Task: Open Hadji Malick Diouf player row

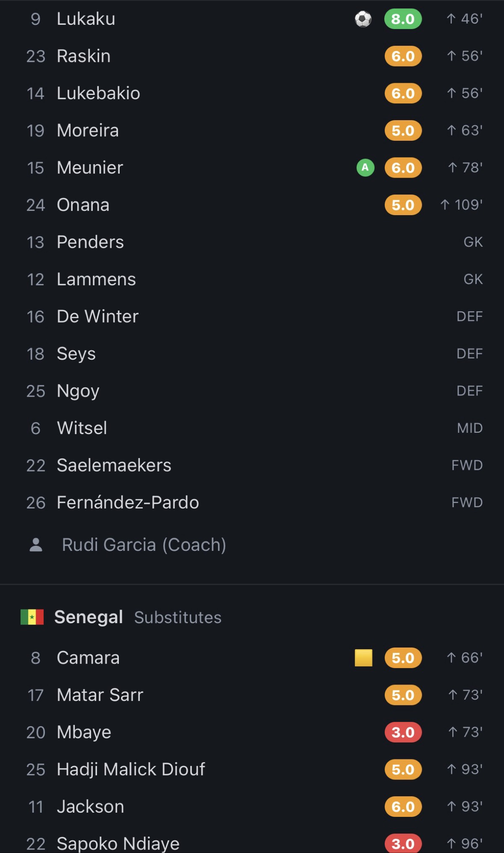Action: pyautogui.click(x=252, y=769)
